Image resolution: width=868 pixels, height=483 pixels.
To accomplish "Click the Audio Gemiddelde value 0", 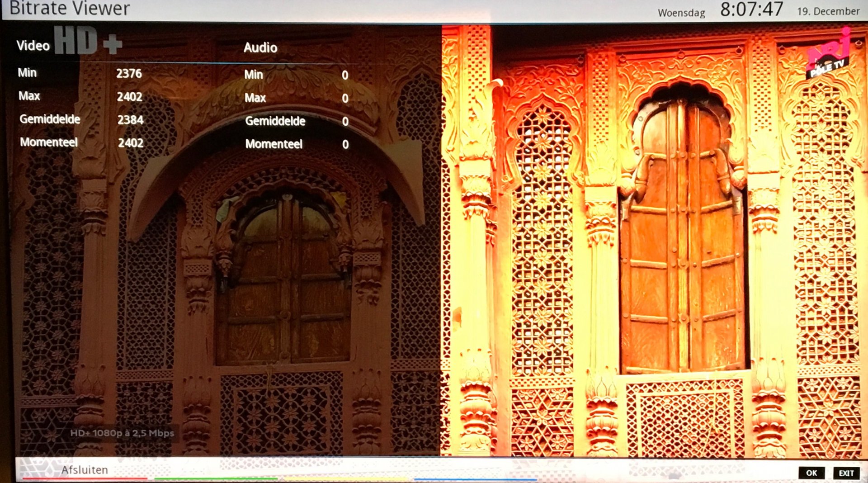I will 345,121.
